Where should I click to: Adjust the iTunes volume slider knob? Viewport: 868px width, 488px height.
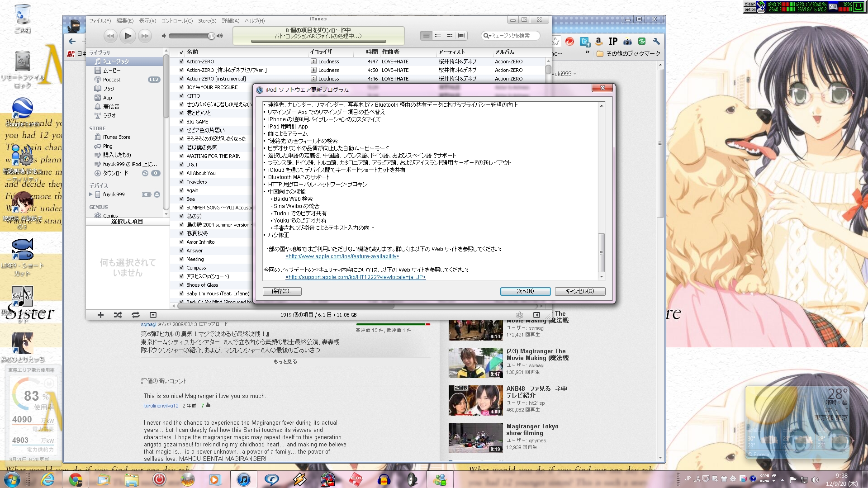(x=211, y=36)
